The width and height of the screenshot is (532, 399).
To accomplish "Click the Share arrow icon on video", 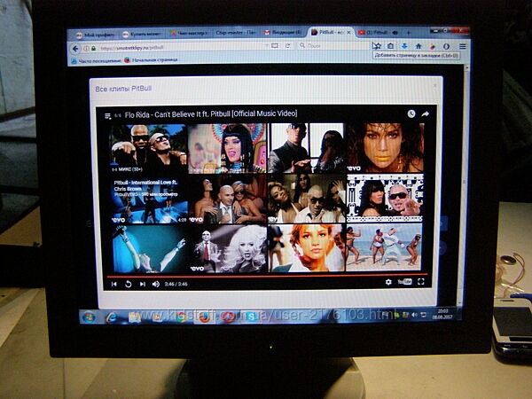I will tap(425, 114).
